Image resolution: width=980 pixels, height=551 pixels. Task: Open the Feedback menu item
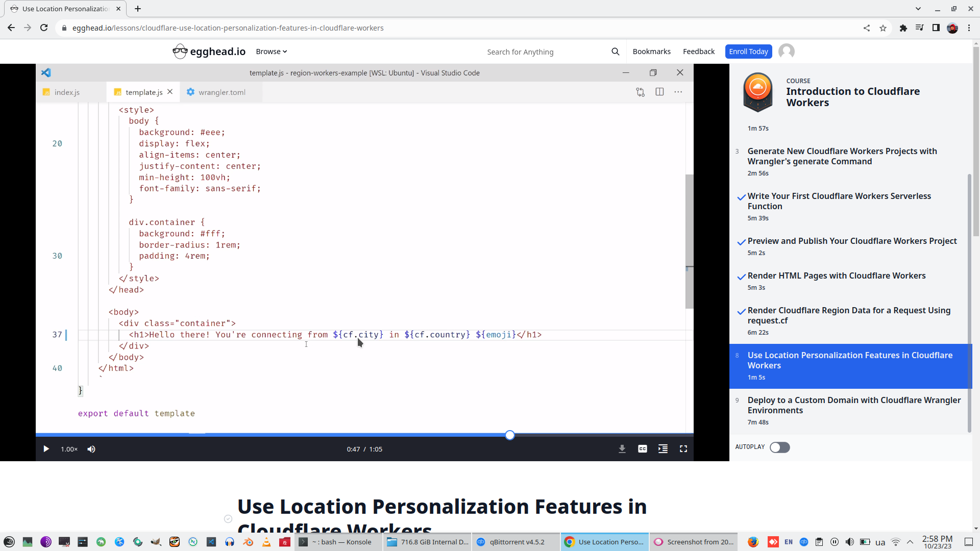[698, 52]
